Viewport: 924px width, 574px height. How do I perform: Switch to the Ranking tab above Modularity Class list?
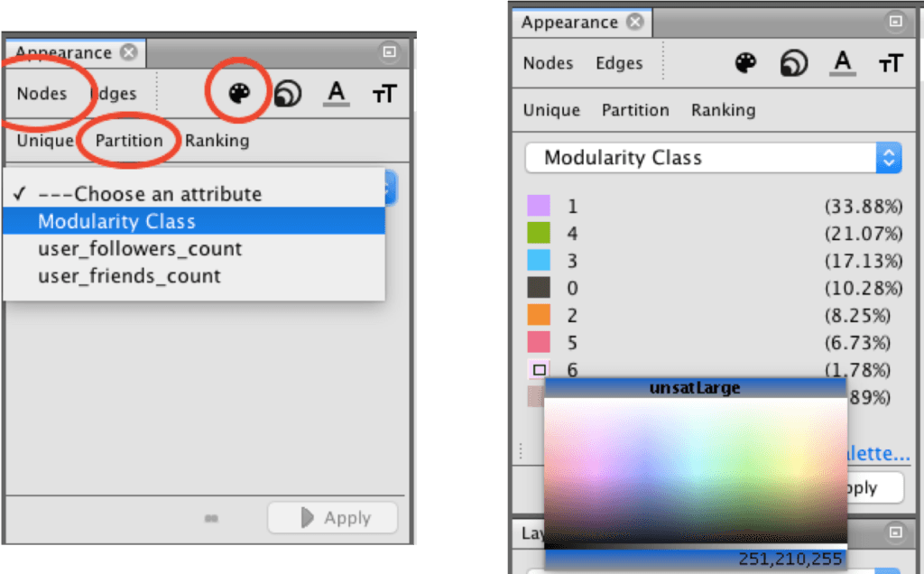point(723,110)
